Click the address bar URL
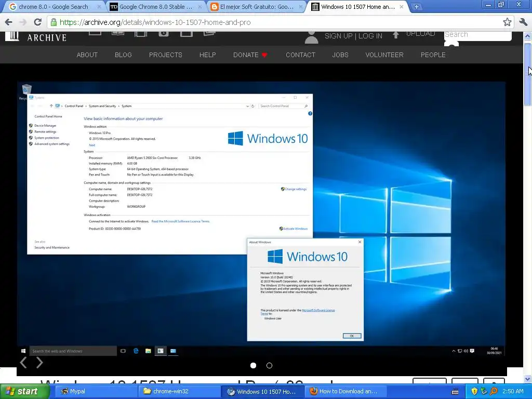The image size is (532, 399). pos(155,22)
